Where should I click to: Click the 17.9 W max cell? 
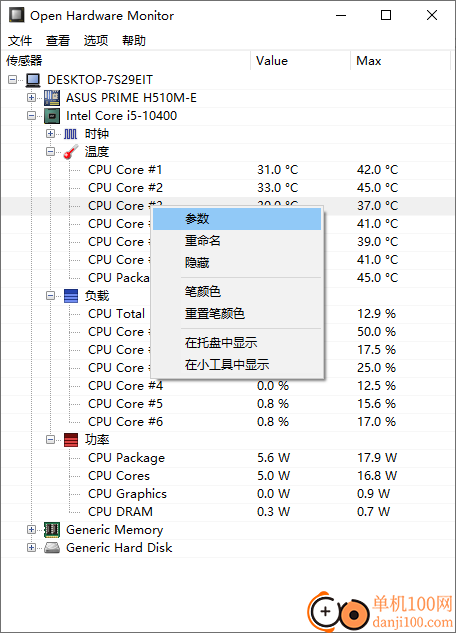[377, 458]
